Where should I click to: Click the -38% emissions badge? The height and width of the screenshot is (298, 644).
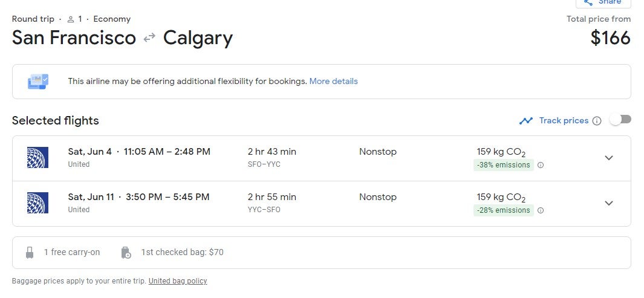(504, 165)
